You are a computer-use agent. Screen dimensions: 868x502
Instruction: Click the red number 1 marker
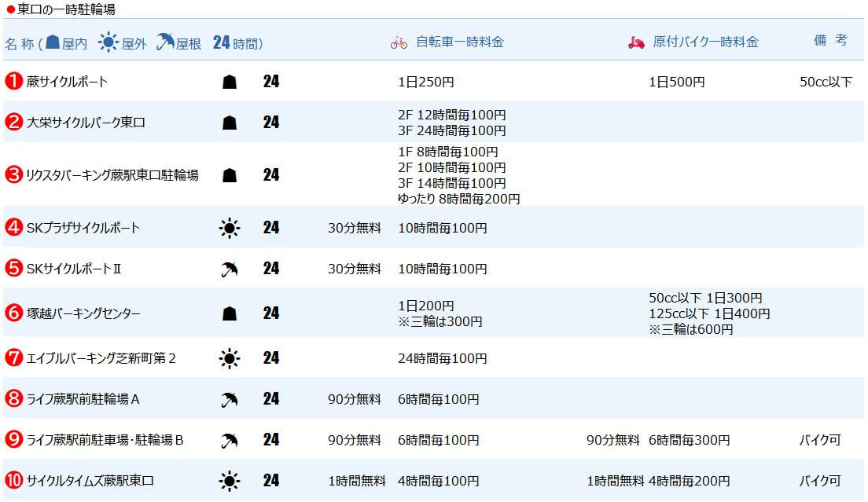click(13, 82)
